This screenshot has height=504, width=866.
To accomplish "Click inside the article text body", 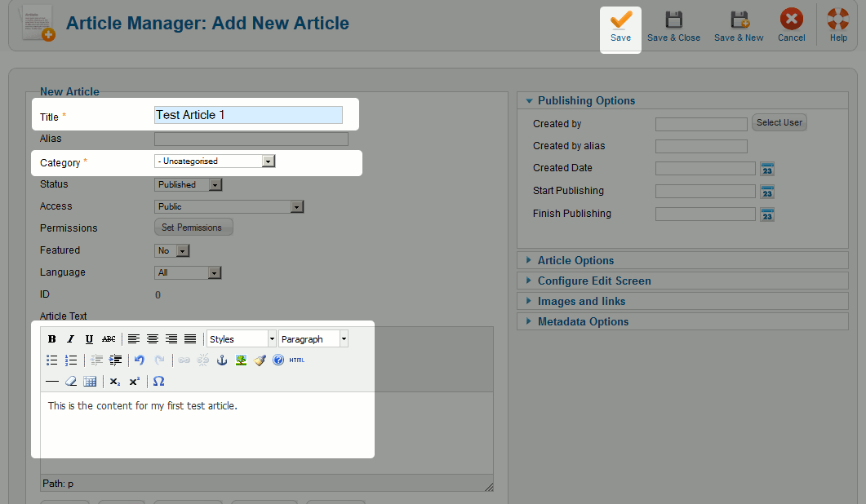I will pyautogui.click(x=267, y=433).
